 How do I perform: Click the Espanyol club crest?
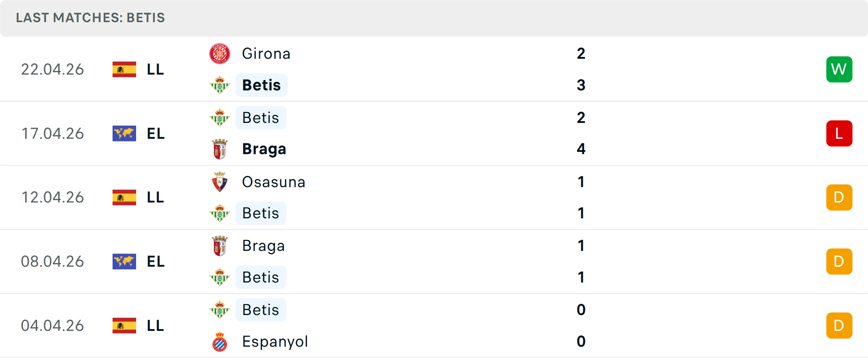(220, 342)
